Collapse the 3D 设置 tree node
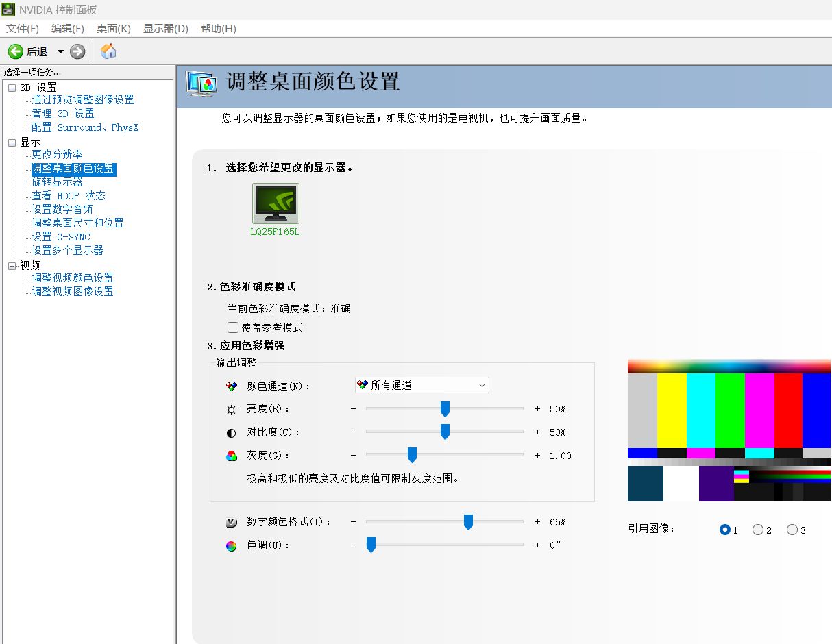832x644 pixels. 12,88
